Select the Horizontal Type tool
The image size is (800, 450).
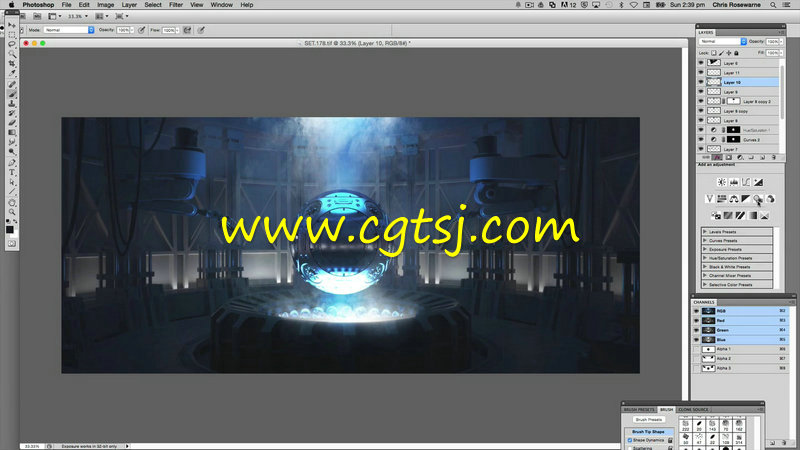[12, 173]
